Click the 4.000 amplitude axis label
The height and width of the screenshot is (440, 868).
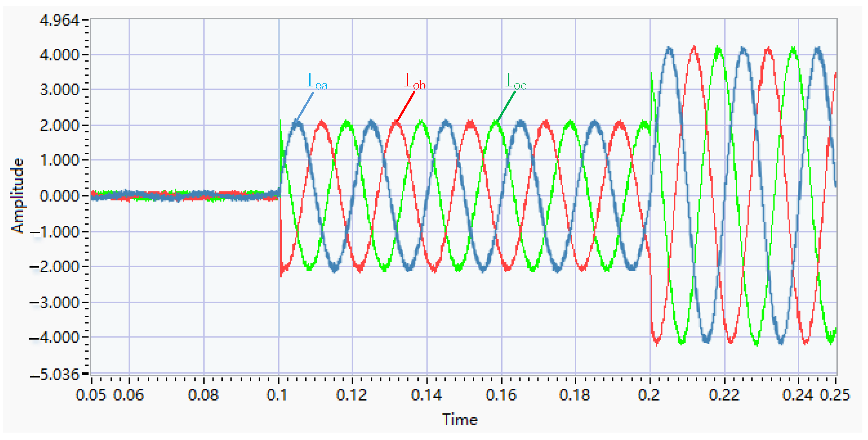pyautogui.click(x=59, y=55)
